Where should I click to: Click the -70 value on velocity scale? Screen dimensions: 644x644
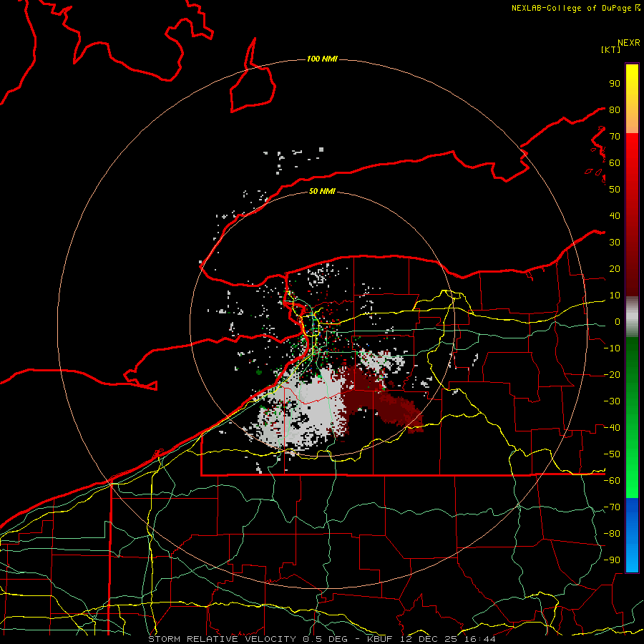point(612,507)
